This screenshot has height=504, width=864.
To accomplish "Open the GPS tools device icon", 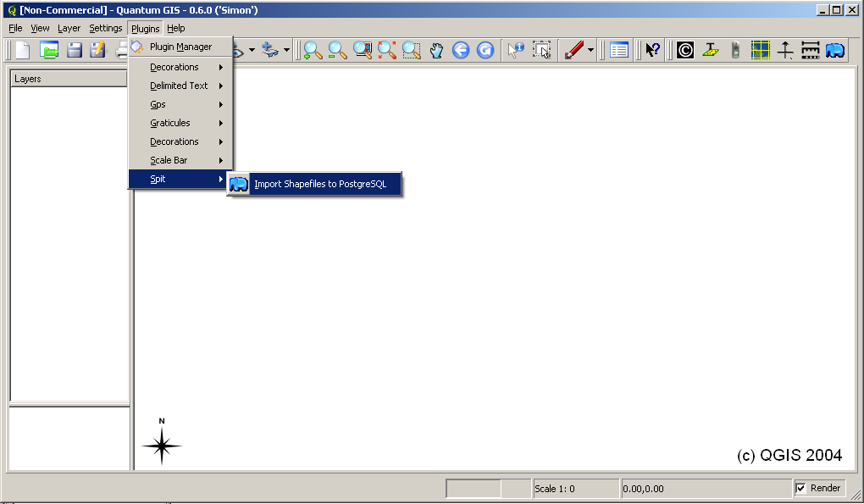I will click(x=735, y=50).
